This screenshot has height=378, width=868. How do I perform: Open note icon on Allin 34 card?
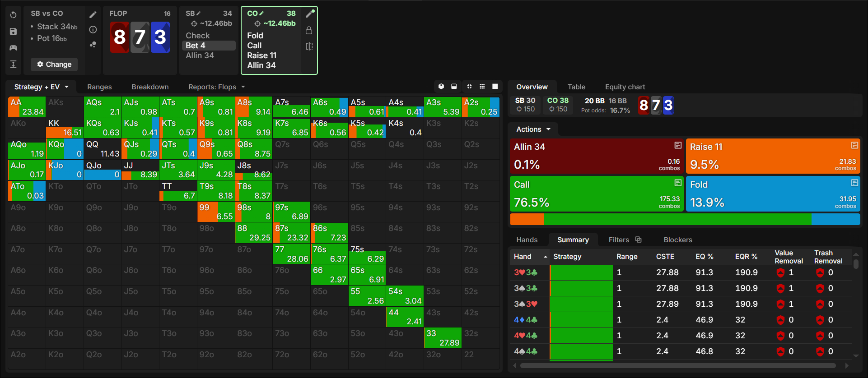coord(678,145)
